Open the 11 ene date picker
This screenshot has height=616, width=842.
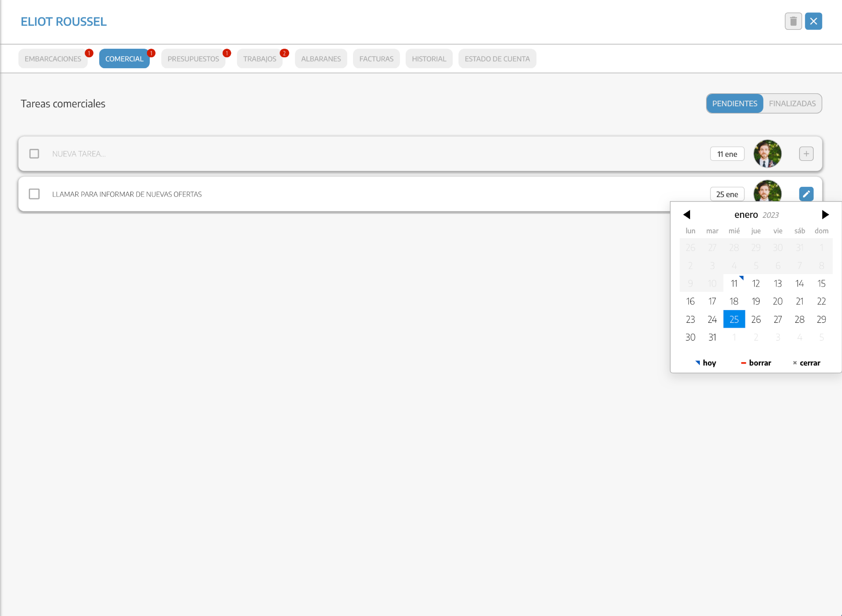(727, 154)
